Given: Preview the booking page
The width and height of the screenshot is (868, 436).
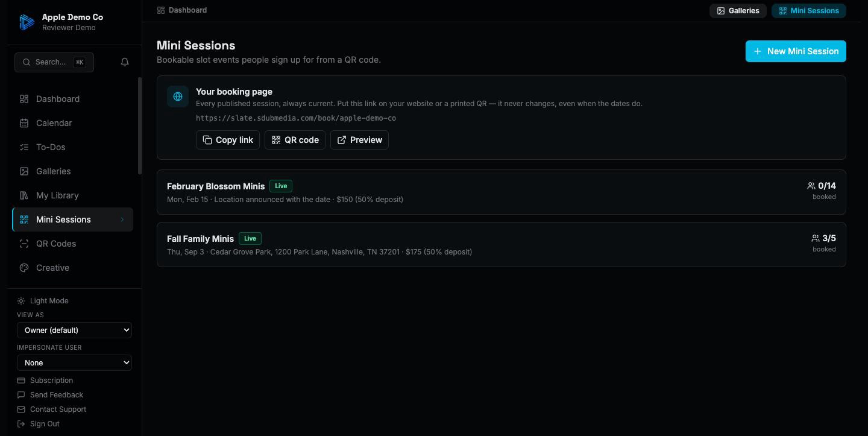Looking at the screenshot, I should pyautogui.click(x=359, y=140).
